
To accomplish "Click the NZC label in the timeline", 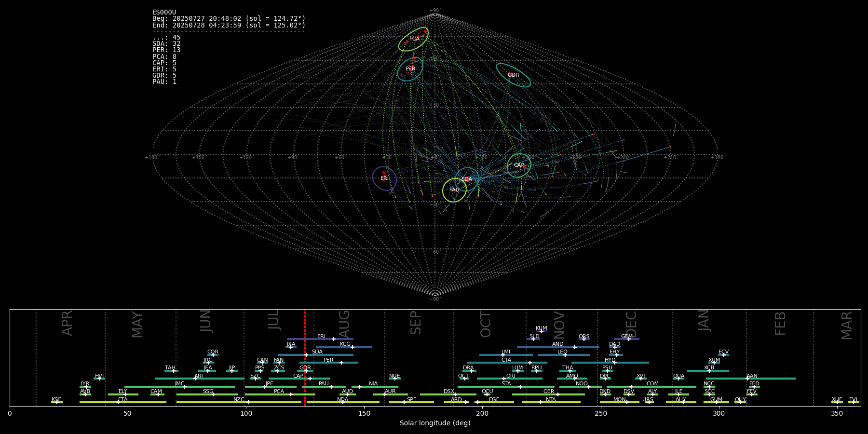I will pos(239,399).
